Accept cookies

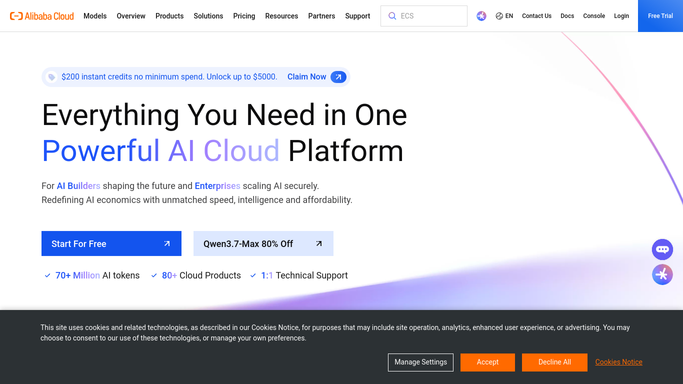click(x=487, y=362)
